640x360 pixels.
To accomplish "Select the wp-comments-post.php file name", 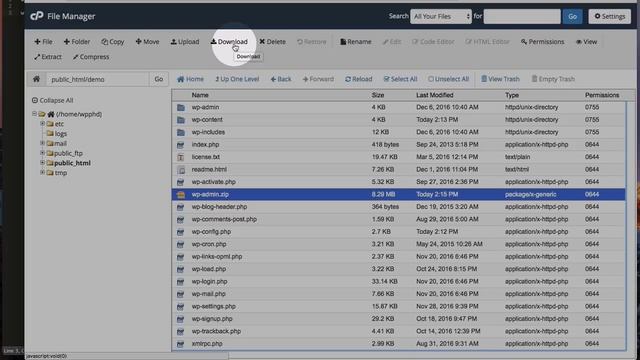I will (x=224, y=219).
